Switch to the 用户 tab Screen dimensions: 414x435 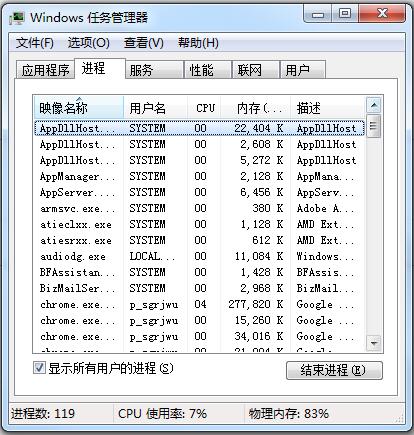pos(303,70)
